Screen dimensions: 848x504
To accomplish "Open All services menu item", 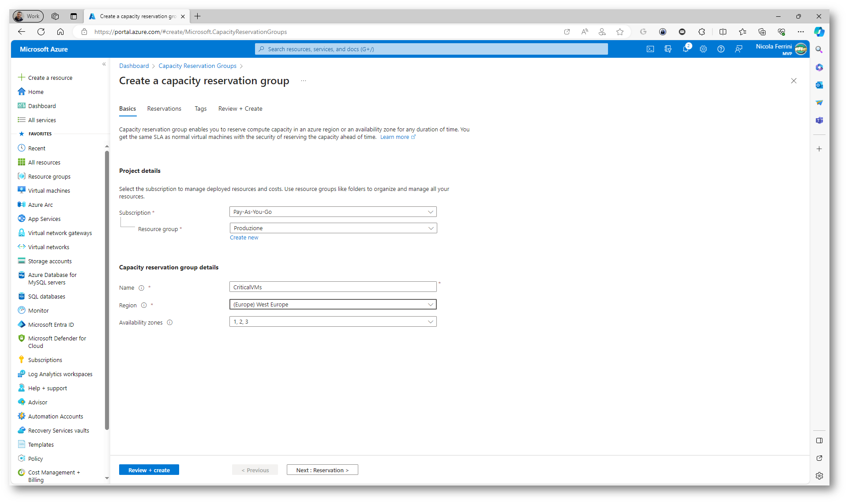I will point(42,120).
